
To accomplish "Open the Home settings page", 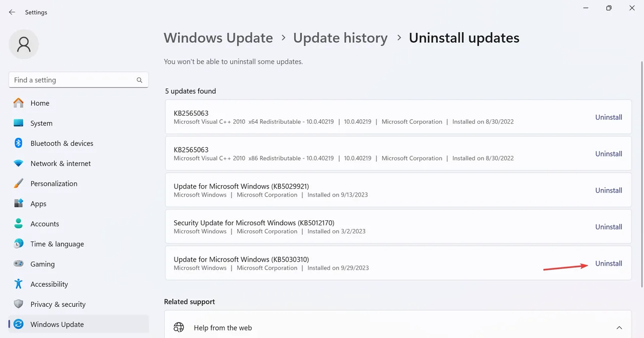I will pyautogui.click(x=78, y=103).
